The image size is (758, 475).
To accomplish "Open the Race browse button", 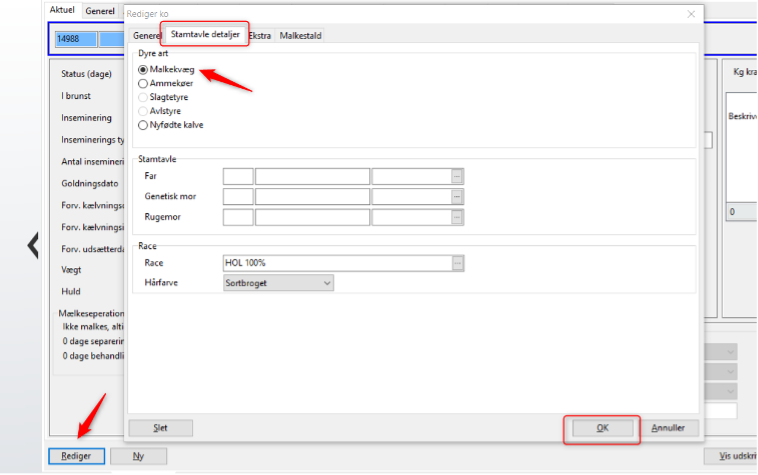I will point(457,263).
